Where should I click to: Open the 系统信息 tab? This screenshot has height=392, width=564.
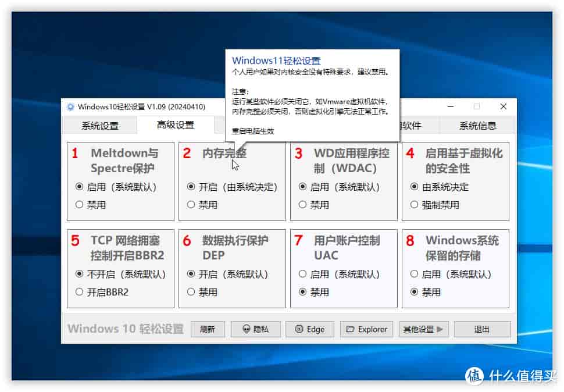point(477,126)
